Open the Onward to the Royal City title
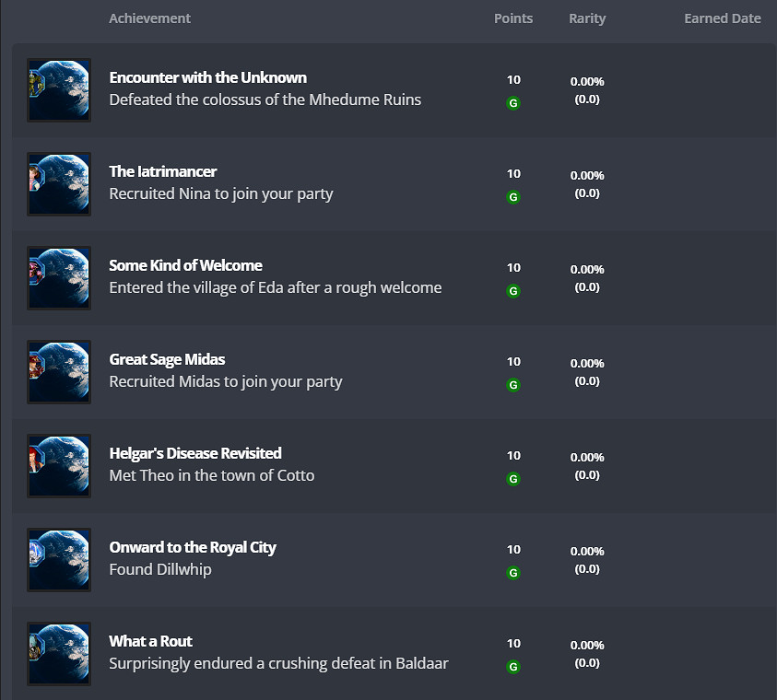The image size is (777, 700). coord(192,547)
